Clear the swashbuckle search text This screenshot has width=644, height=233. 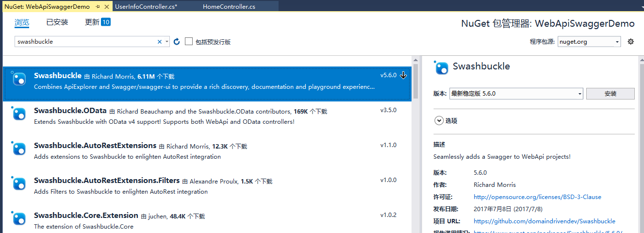click(159, 42)
